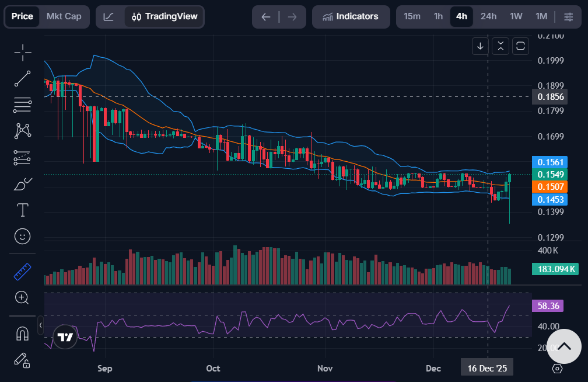Click the 16 Dec '25 date marker
This screenshot has width=588, height=382.
point(487,367)
